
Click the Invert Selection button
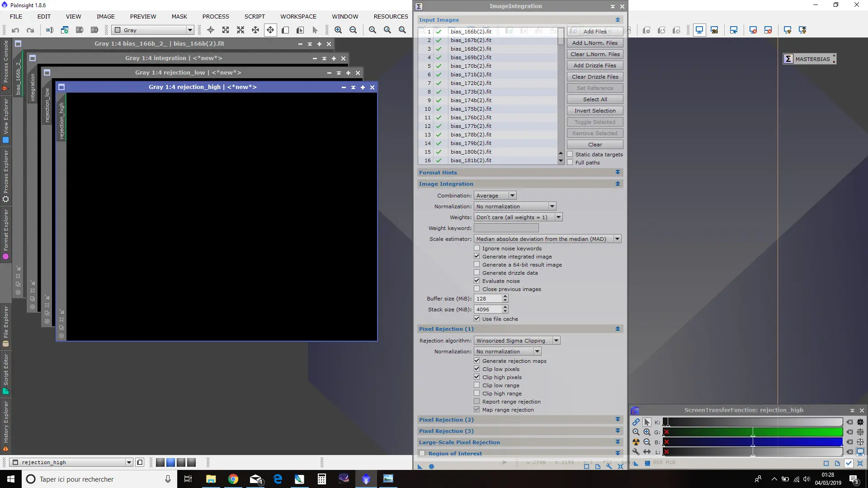(595, 111)
